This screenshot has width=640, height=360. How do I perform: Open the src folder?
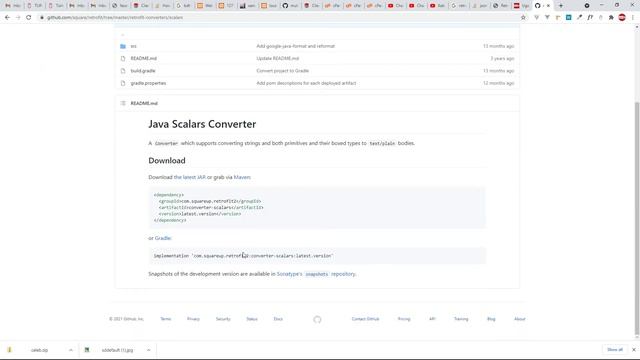coord(133,46)
